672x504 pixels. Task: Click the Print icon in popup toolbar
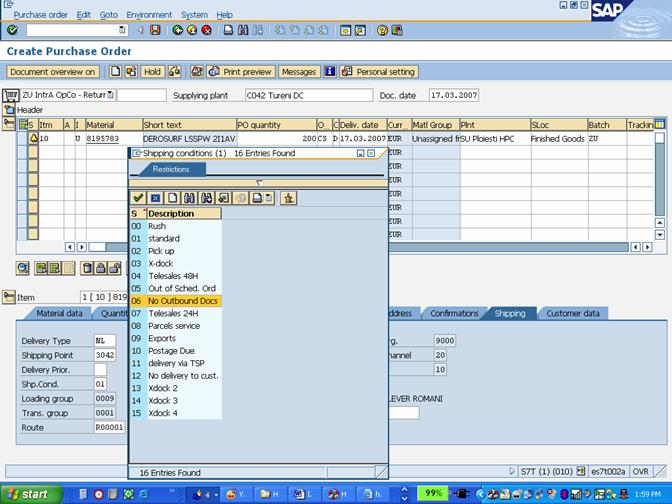point(256,198)
